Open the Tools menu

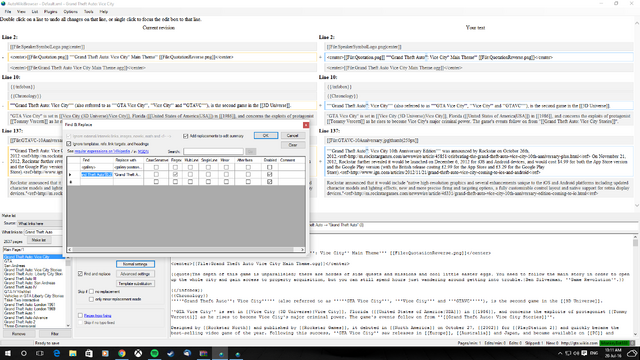[89, 12]
